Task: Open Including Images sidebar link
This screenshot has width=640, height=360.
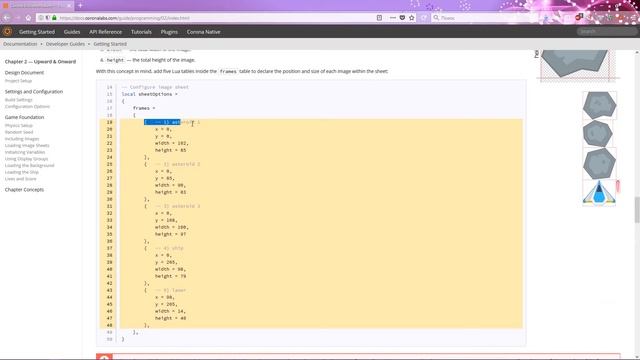Action: pyautogui.click(x=22, y=139)
